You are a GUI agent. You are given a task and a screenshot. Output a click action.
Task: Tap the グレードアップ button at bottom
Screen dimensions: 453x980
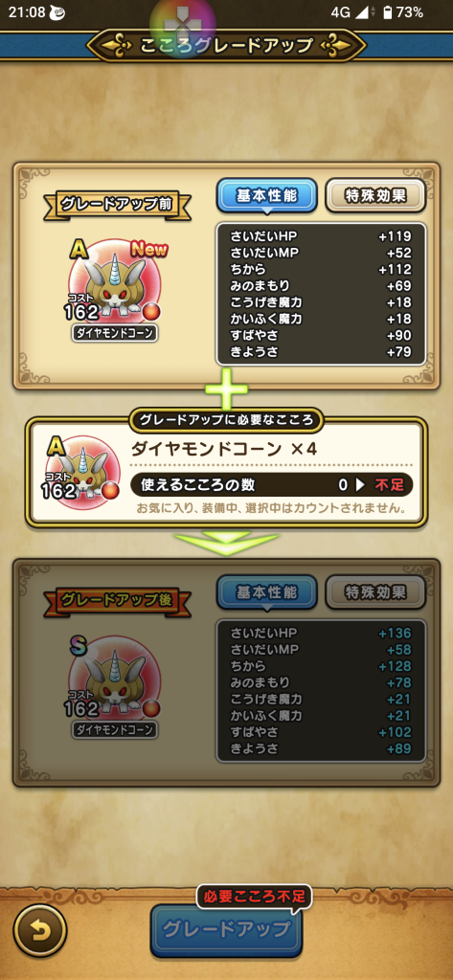point(226,930)
